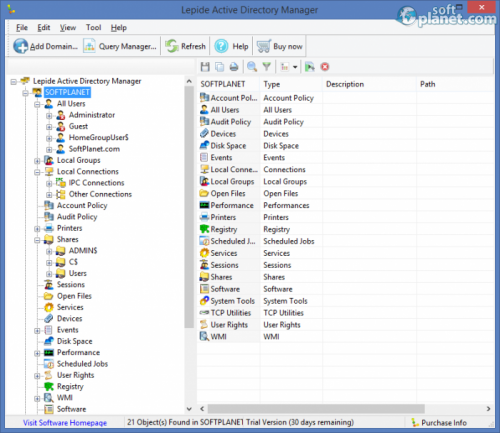Screen dimensions: 500x433
Task: Open the view options dropdown arrow
Action: 295,67
